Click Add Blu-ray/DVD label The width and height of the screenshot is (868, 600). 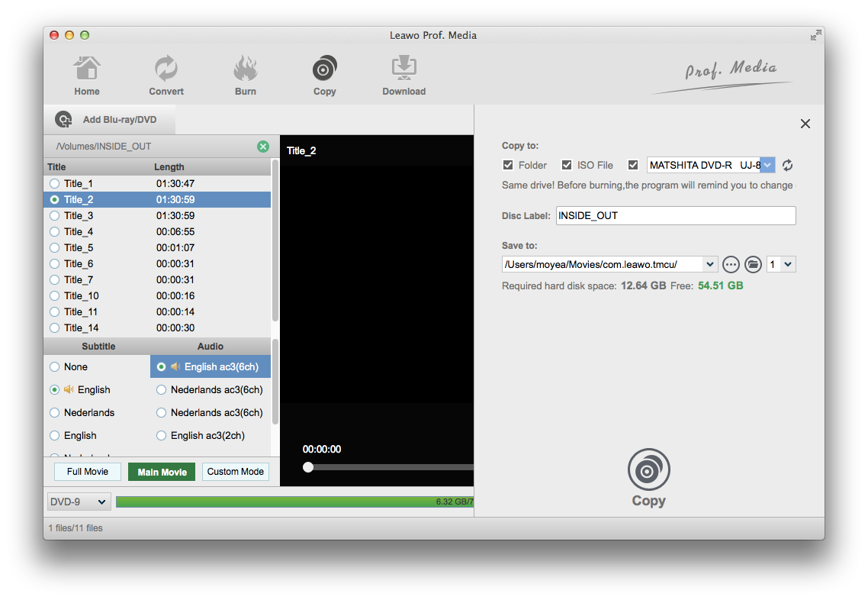120,120
